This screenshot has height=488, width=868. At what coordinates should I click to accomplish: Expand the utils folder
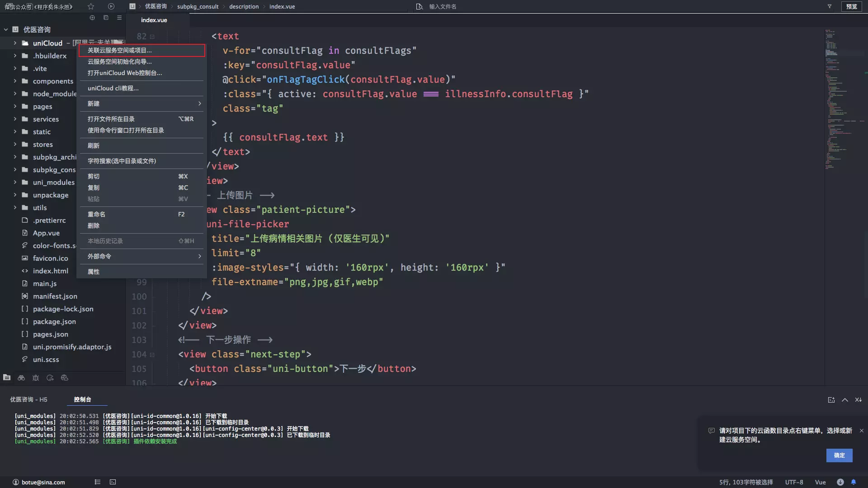click(15, 207)
